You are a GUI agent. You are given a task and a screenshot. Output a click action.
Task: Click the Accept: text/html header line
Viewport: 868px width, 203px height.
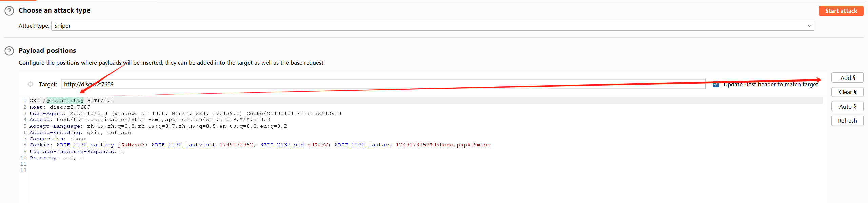[150, 120]
